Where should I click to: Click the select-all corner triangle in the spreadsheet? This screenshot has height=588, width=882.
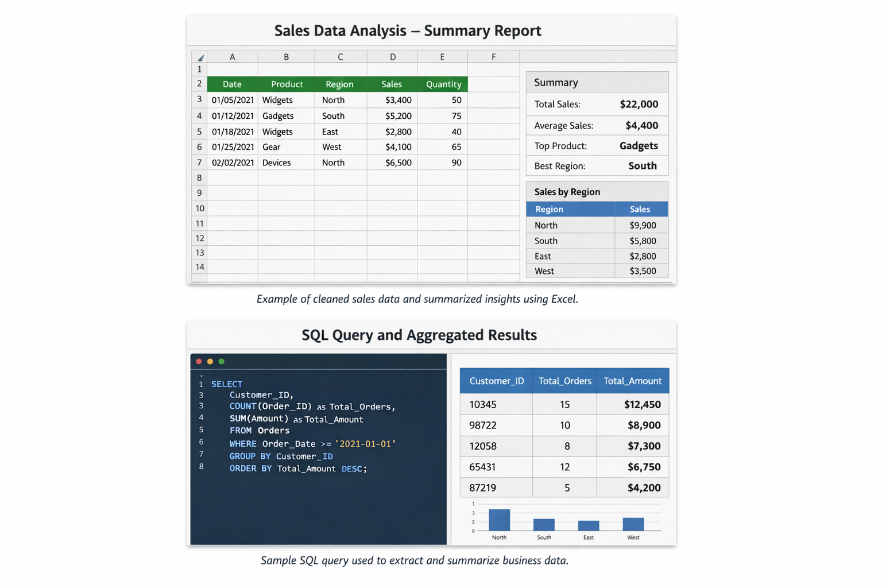200,57
